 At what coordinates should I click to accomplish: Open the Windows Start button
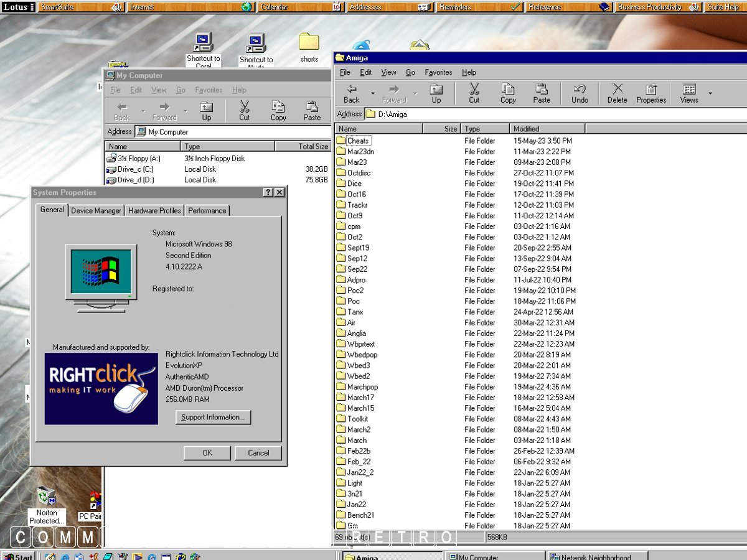[18, 556]
